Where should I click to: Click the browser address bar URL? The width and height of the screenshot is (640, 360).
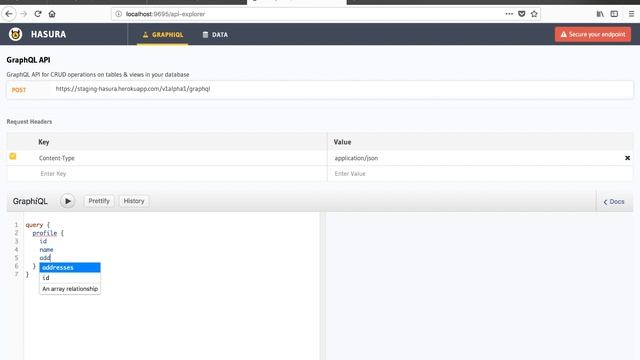coord(165,14)
